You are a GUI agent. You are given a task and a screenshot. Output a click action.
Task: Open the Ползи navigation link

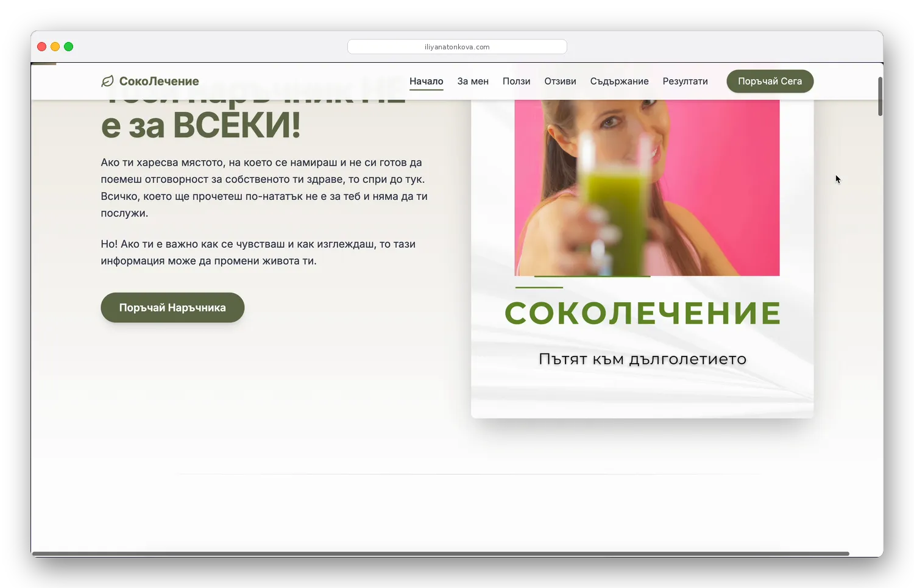point(516,81)
